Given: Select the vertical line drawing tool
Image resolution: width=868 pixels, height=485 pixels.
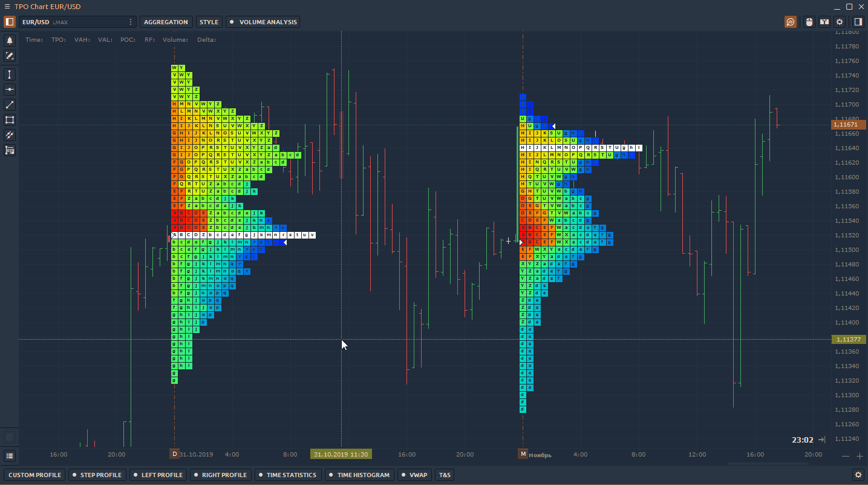Looking at the screenshot, I should click(x=10, y=74).
